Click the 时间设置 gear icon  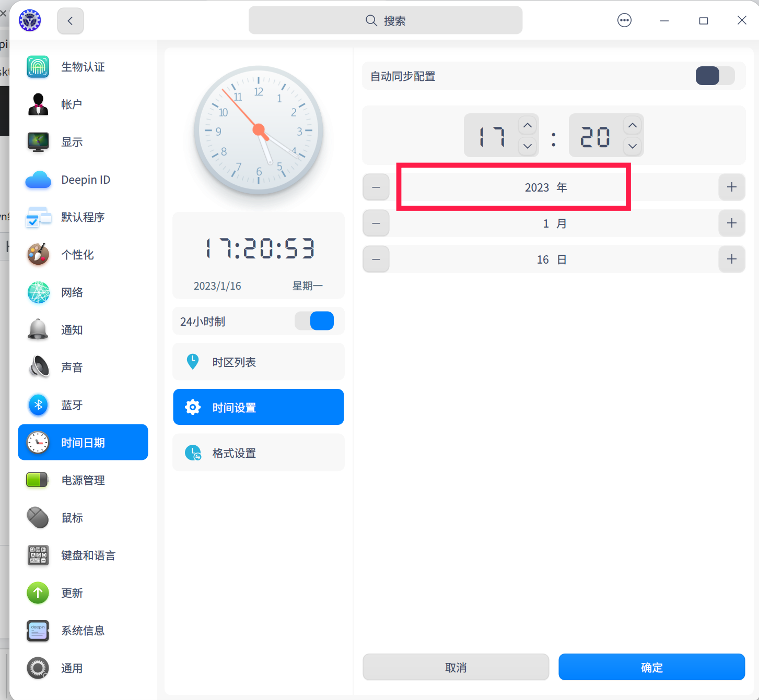193,407
